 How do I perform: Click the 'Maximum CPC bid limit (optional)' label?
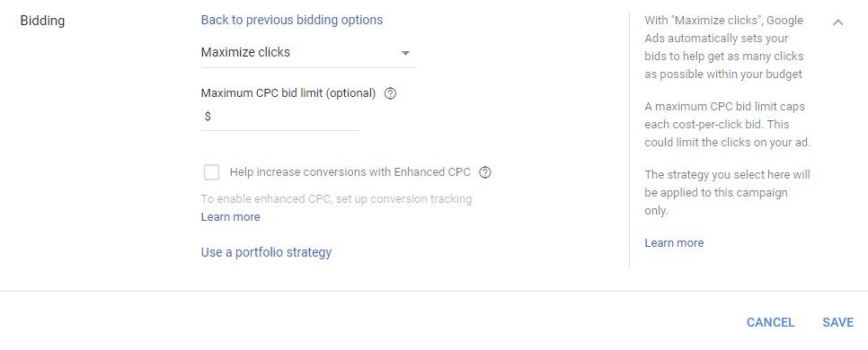coord(288,93)
